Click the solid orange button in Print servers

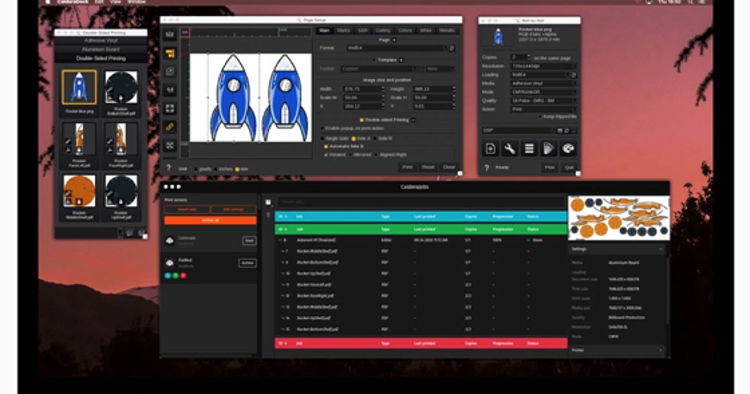click(210, 220)
